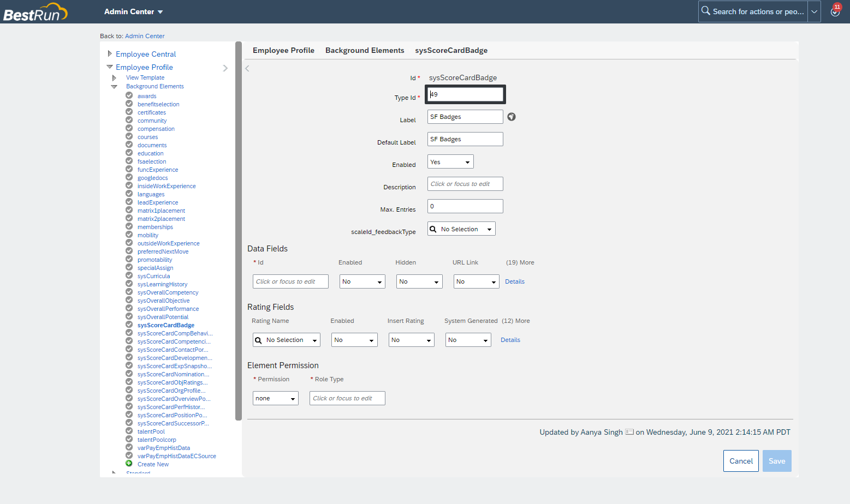Click the BestRun logo

(35, 12)
